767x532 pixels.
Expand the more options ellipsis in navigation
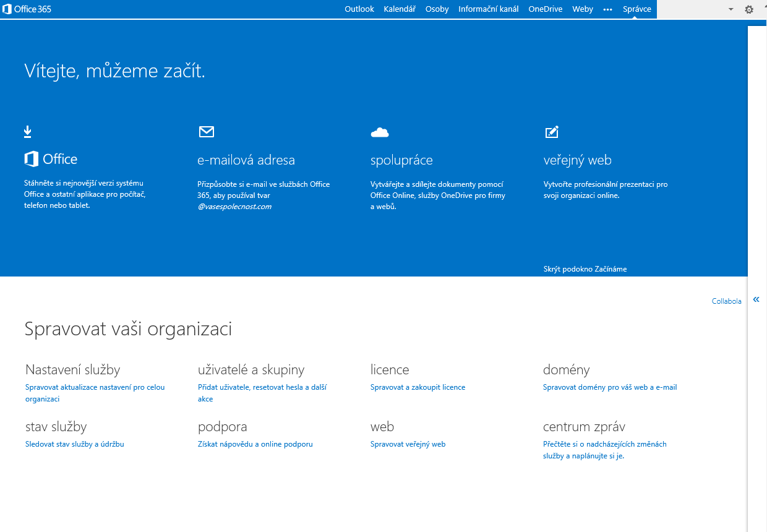pos(608,9)
